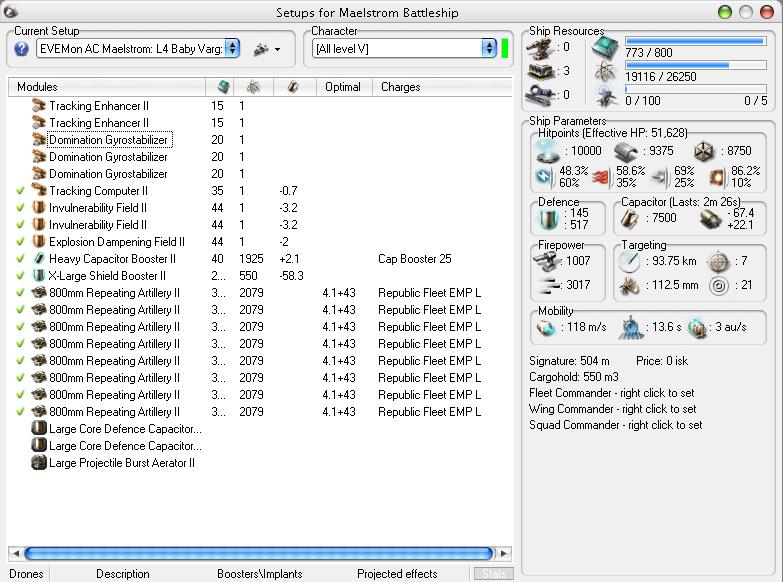Screen dimensions: 783x582
Task: Click the explosive resistance icon
Action: click(x=717, y=177)
